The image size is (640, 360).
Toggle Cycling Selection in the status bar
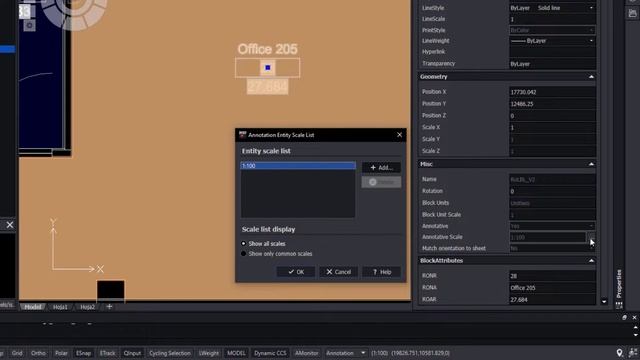click(x=170, y=353)
